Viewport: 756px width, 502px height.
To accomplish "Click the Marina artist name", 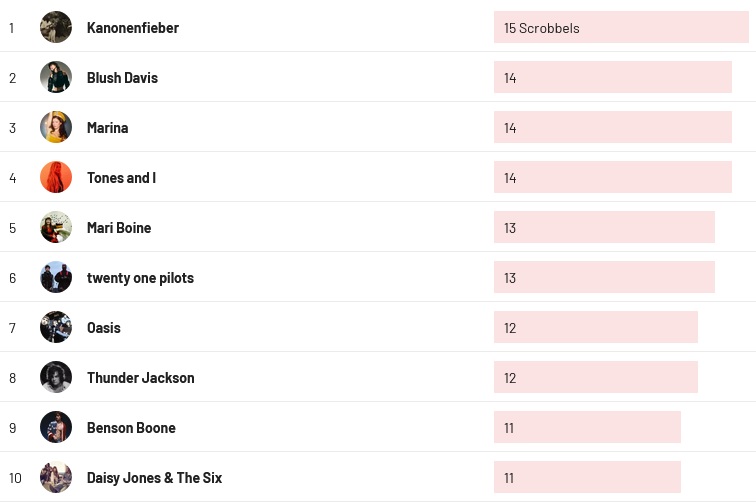I will tap(107, 128).
